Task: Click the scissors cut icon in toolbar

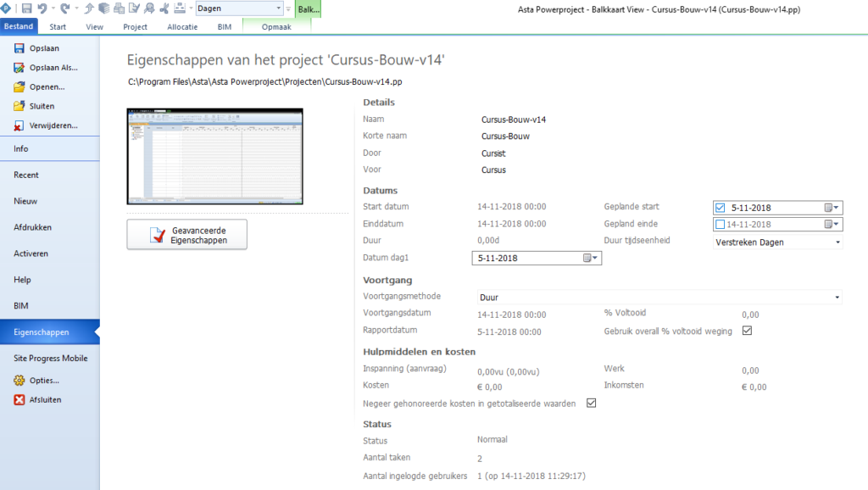Action: coord(164,8)
